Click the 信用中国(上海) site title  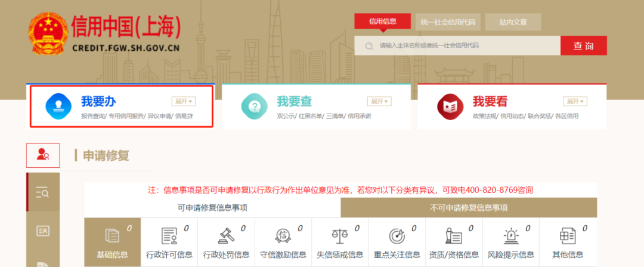(126, 27)
